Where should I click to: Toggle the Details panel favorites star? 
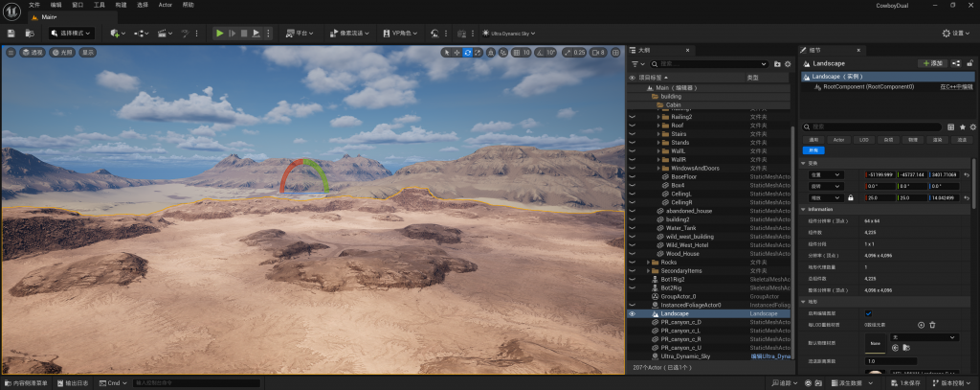962,126
